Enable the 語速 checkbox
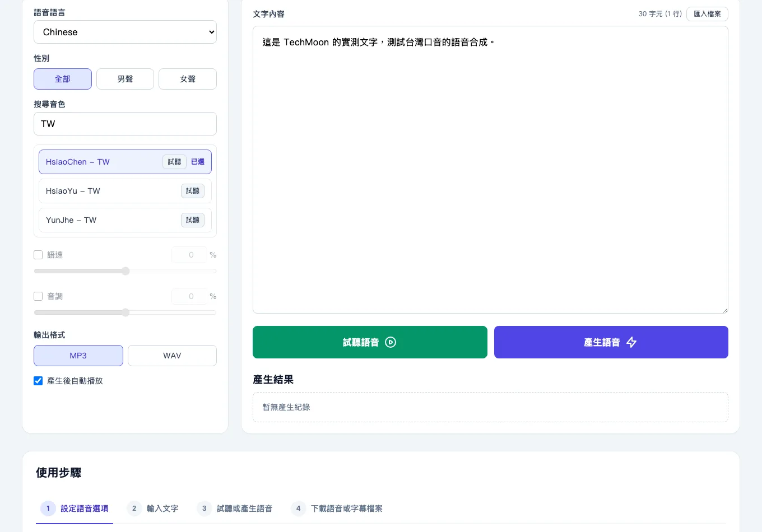Screen dimensions: 762x532 38,255
